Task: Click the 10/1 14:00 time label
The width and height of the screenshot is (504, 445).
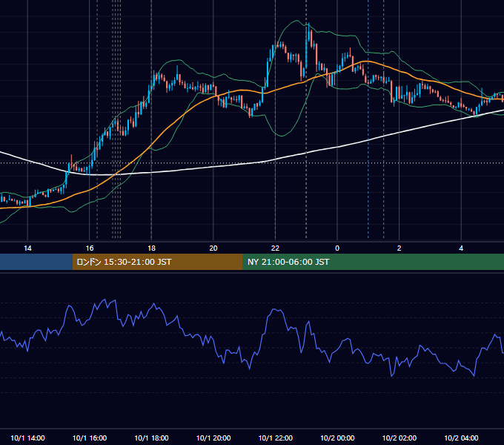Action: tap(27, 438)
